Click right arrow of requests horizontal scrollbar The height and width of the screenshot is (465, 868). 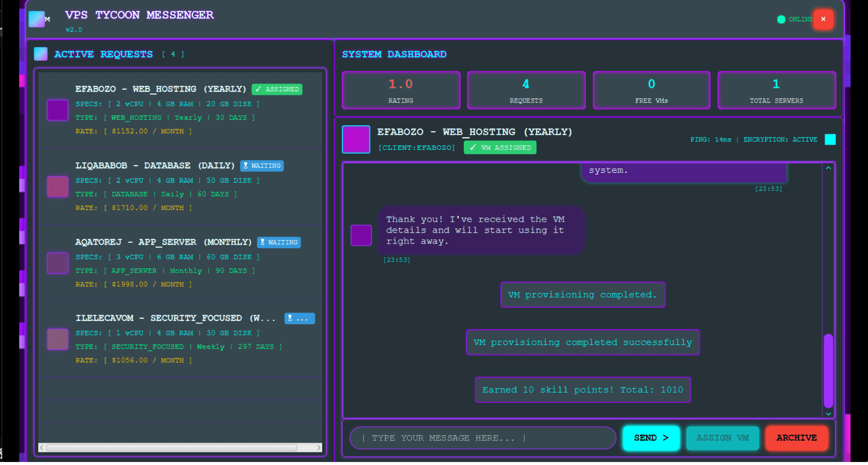(319, 448)
